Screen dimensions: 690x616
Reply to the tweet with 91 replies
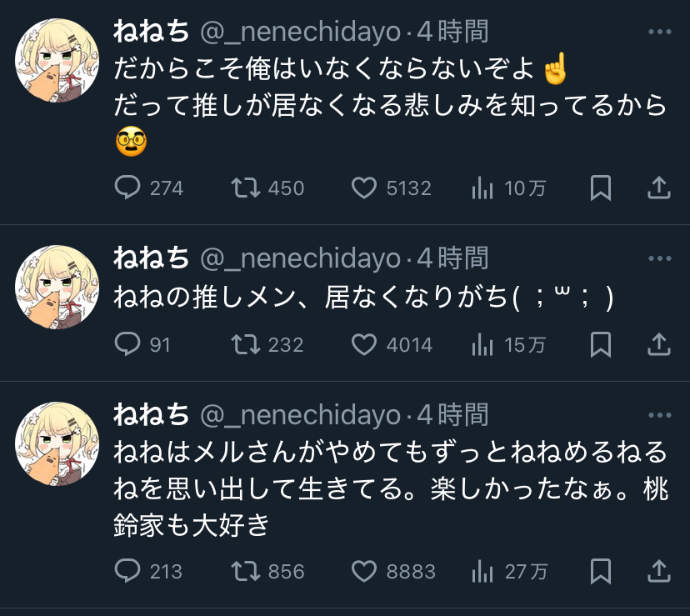click(127, 343)
